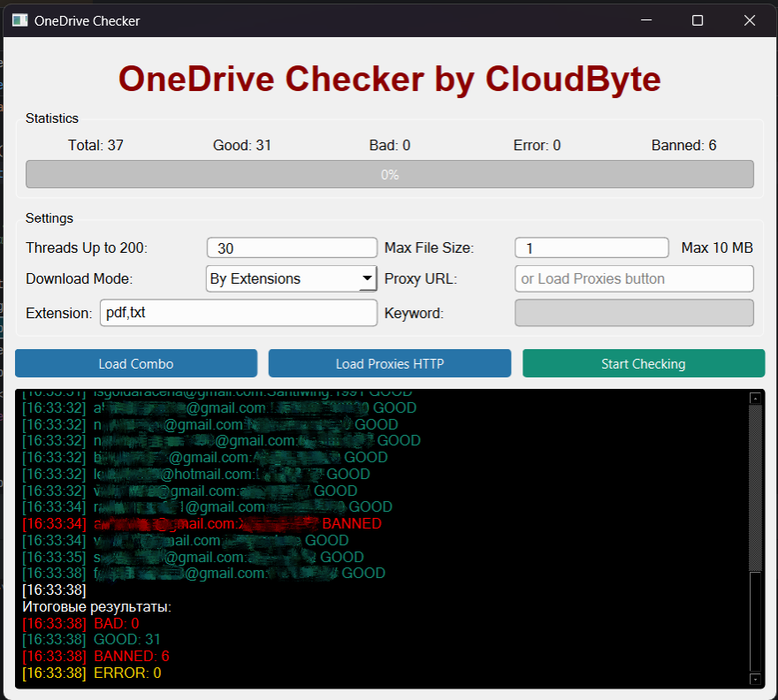
Task: Click the log line 'BANNED: 6'
Action: pyautogui.click(x=95, y=656)
